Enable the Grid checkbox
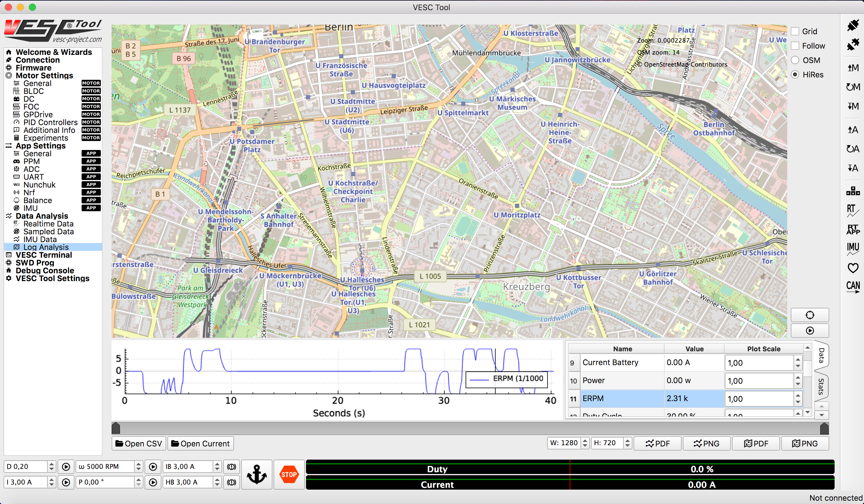Viewport: 864px width, 504px height. [795, 31]
